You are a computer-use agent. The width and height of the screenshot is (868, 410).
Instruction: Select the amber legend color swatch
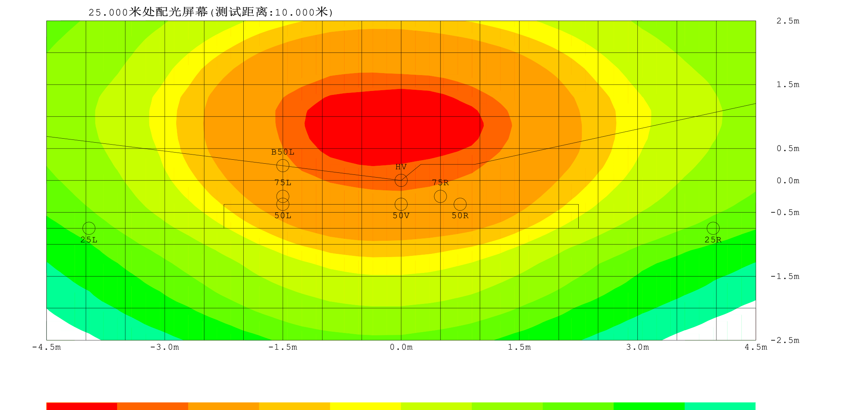(x=294, y=406)
